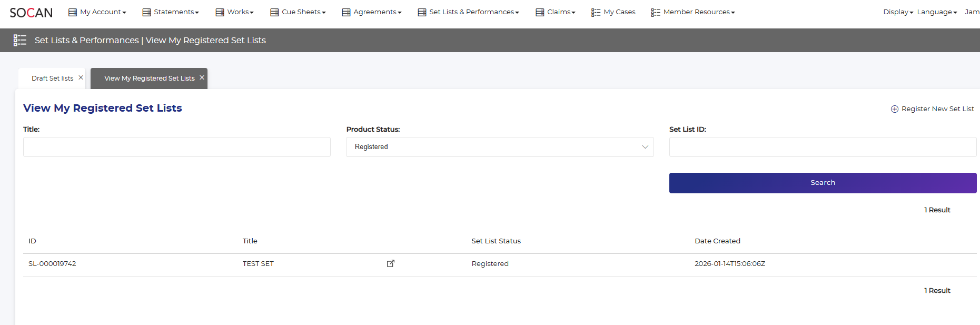
Task: Open TEST SET external link icon
Action: [390, 263]
